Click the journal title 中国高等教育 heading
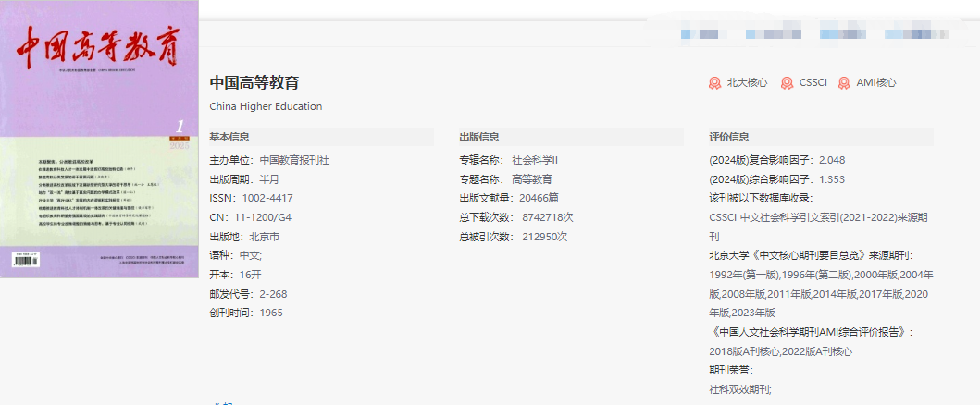This screenshot has height=405, width=980. tap(254, 82)
